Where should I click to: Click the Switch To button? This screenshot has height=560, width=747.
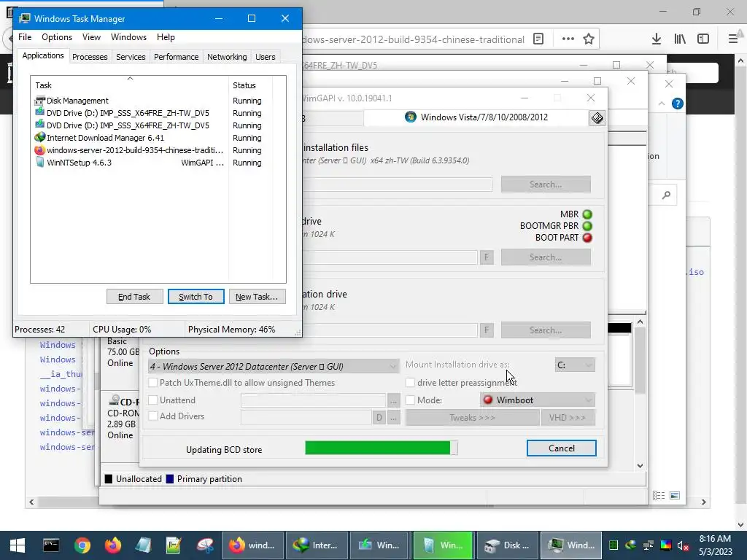point(196,297)
